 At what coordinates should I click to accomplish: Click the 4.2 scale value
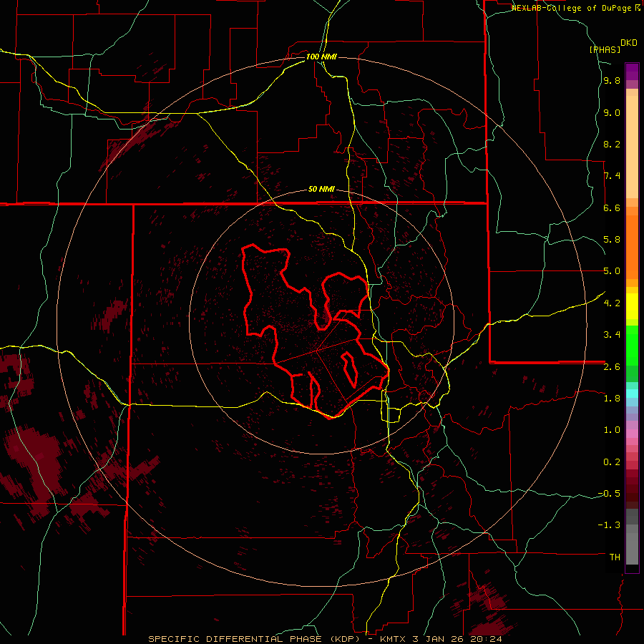[x=612, y=303]
